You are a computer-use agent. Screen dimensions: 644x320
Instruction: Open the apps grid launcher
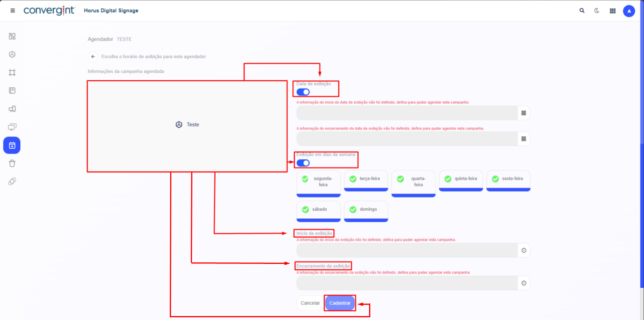(x=612, y=11)
